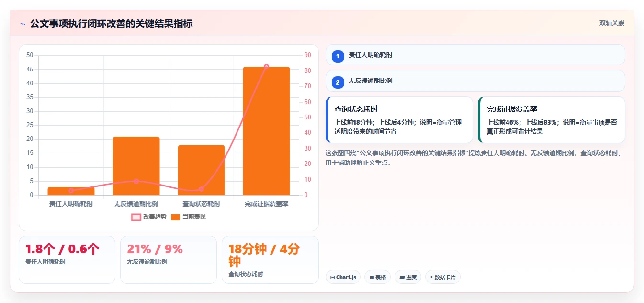
Task: Click the number 1 badge
Action: coord(338,56)
